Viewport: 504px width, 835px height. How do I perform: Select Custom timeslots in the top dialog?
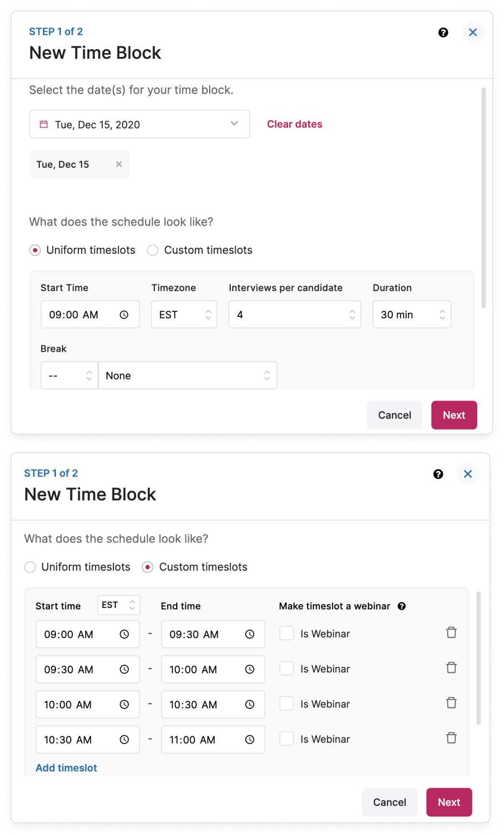click(x=153, y=250)
